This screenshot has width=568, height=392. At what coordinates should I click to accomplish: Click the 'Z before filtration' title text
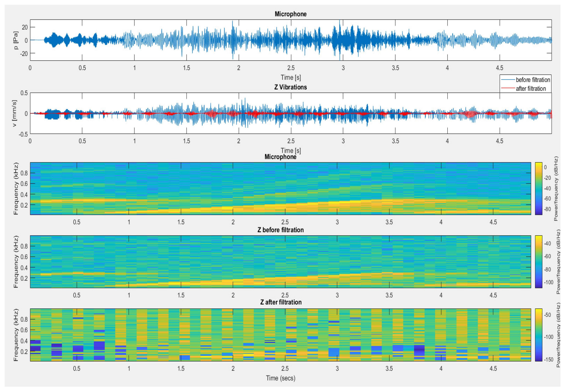coord(281,230)
